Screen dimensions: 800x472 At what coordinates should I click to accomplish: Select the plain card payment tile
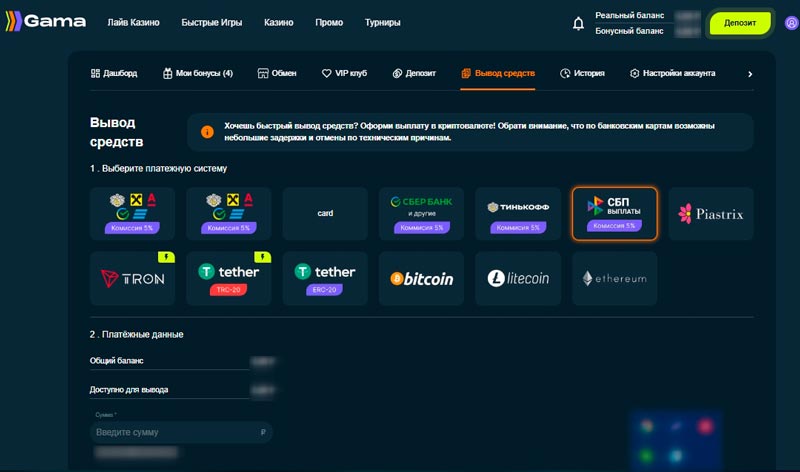point(325,213)
